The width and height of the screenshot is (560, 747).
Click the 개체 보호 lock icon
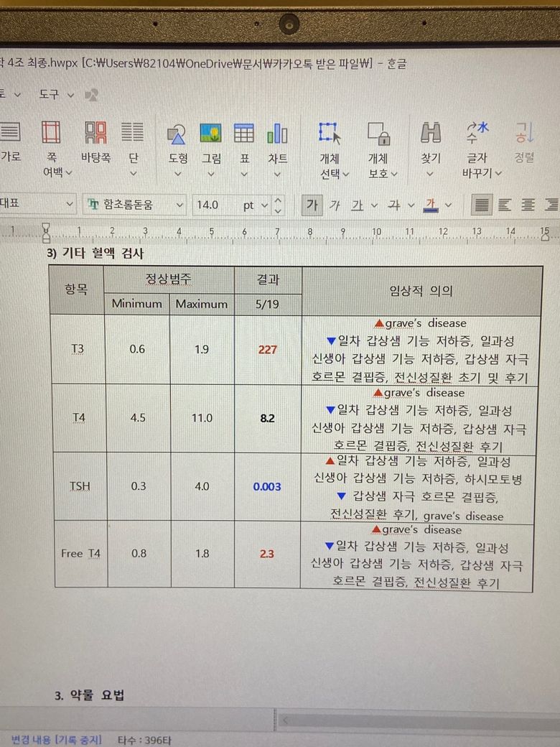378,134
